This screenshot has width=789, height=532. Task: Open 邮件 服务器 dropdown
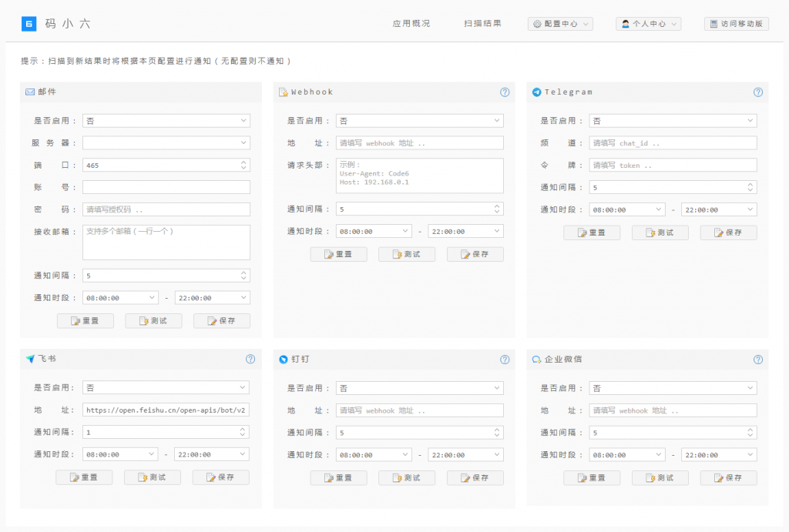(166, 142)
